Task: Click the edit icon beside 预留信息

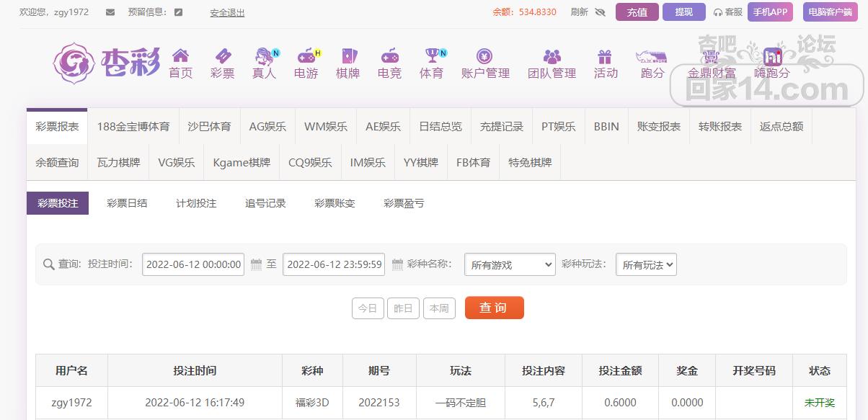Action: click(x=179, y=12)
